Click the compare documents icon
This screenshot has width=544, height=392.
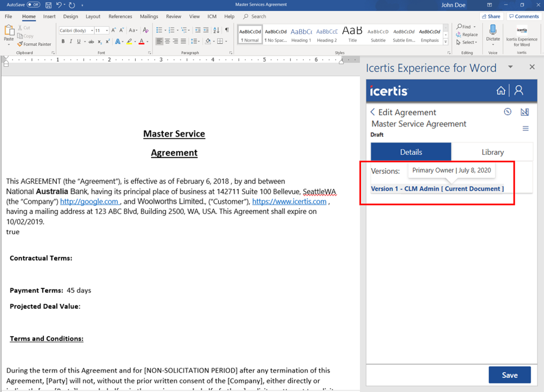(x=525, y=112)
